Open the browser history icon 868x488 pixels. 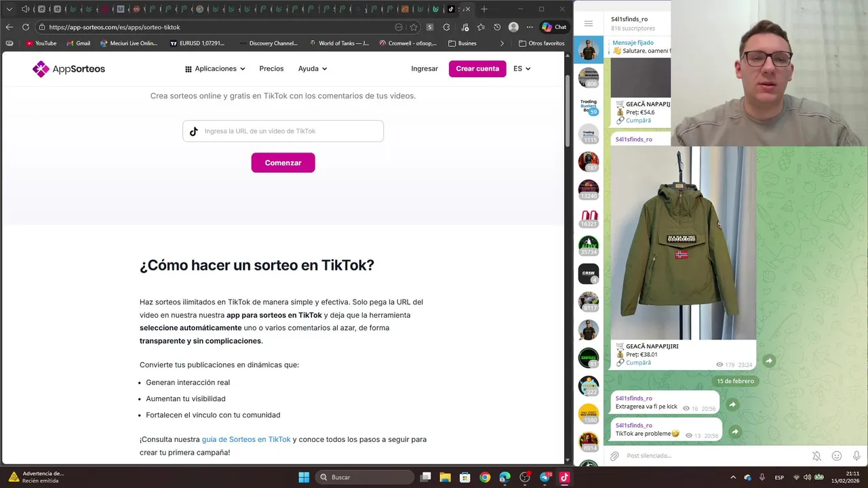click(497, 27)
